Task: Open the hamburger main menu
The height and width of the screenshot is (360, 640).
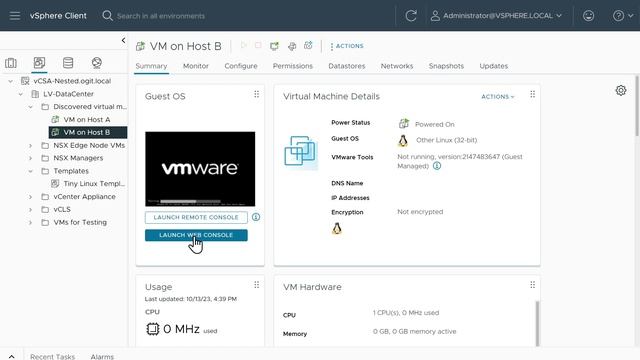Action: click(x=15, y=16)
